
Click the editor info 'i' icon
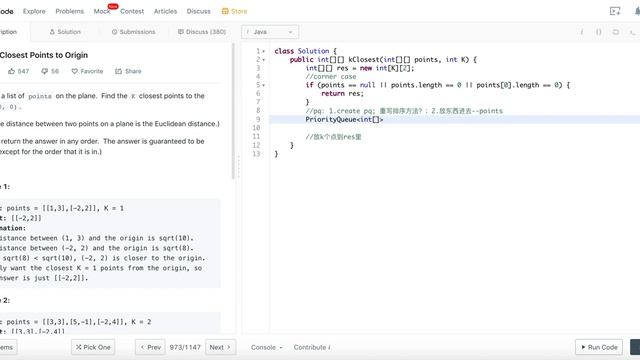582,32
